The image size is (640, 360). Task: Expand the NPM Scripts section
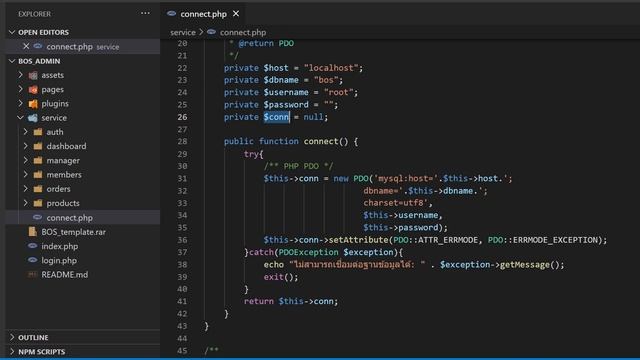tap(12, 351)
